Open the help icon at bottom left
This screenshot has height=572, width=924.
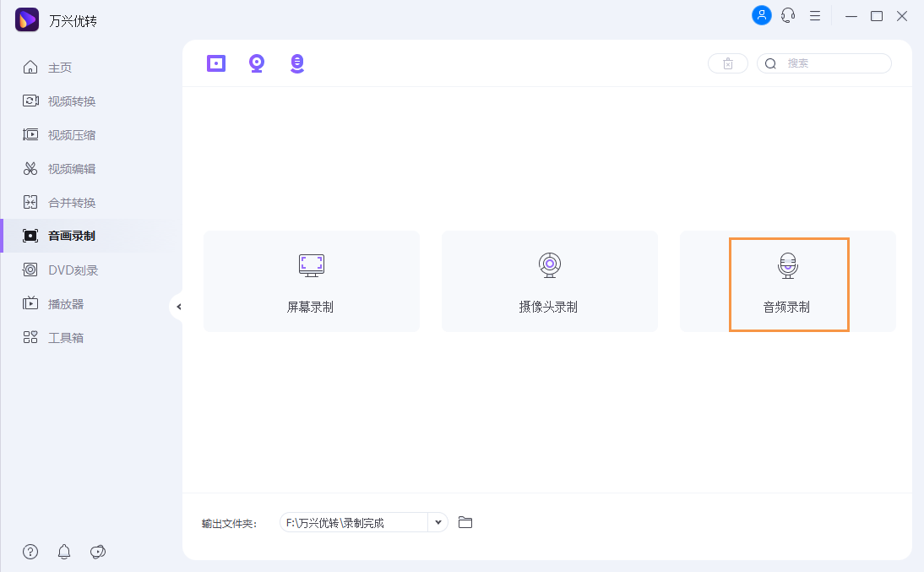coord(30,552)
